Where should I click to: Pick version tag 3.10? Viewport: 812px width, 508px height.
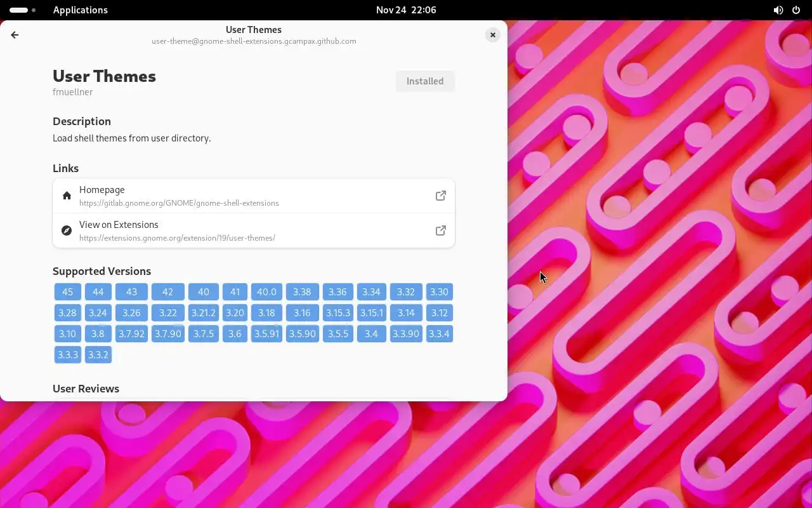coord(68,334)
